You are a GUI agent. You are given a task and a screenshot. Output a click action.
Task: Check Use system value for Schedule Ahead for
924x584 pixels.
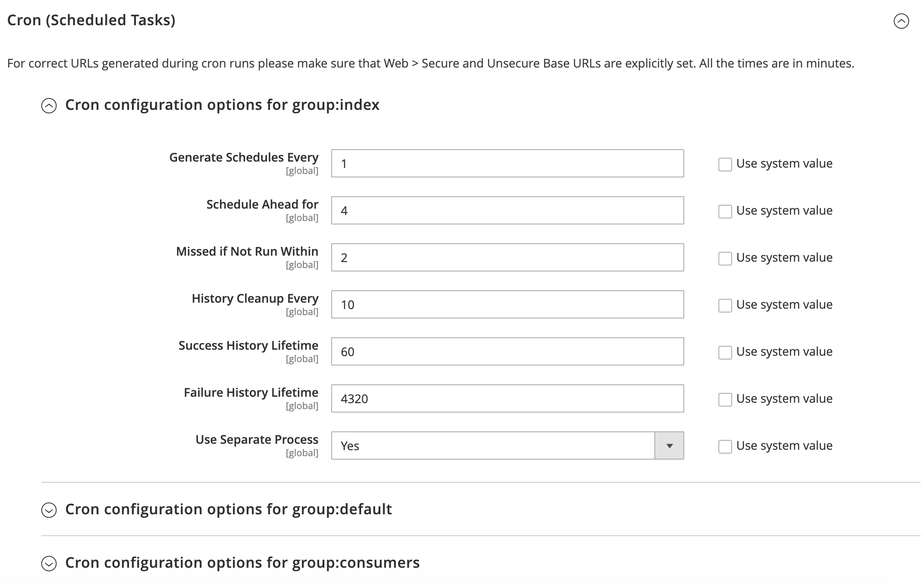[725, 211]
